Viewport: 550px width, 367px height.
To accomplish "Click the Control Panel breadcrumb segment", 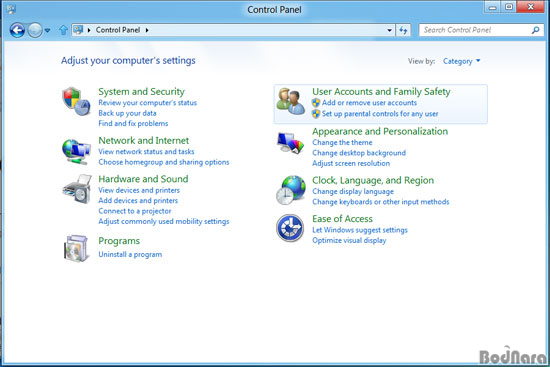I will click(x=118, y=30).
